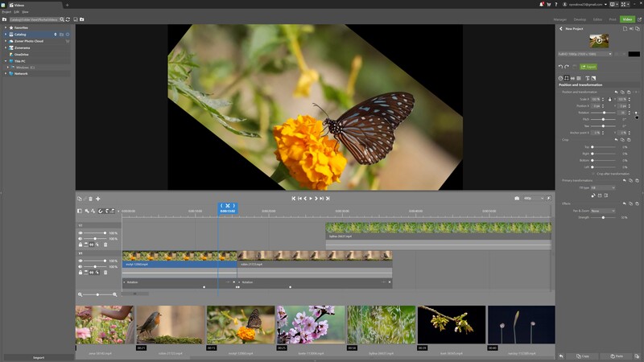
Task: Click the Import button
Action: click(39, 357)
